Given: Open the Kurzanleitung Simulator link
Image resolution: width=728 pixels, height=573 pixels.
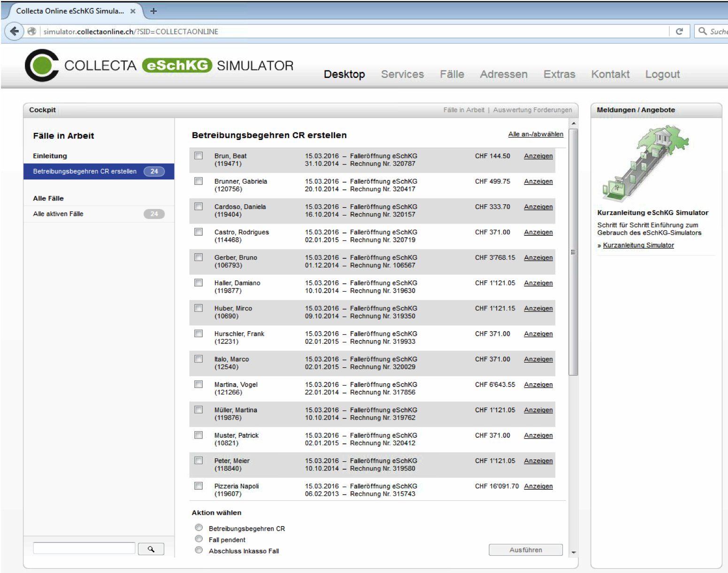Looking at the screenshot, I should pos(638,245).
